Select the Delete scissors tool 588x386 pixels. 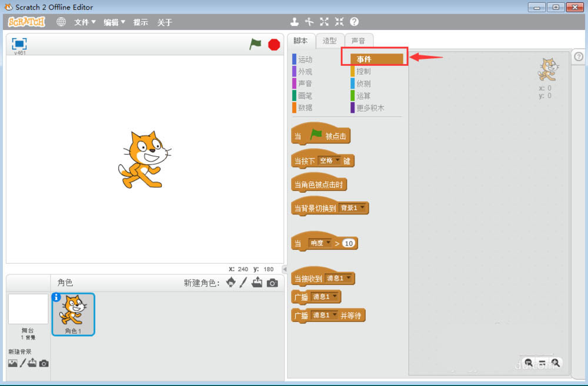[x=309, y=22]
